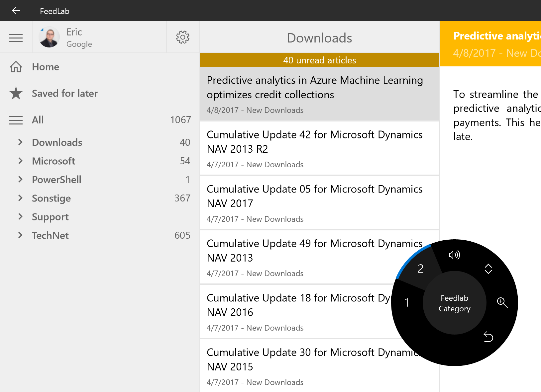Open the Home section
This screenshot has height=392, width=541.
[100, 67]
